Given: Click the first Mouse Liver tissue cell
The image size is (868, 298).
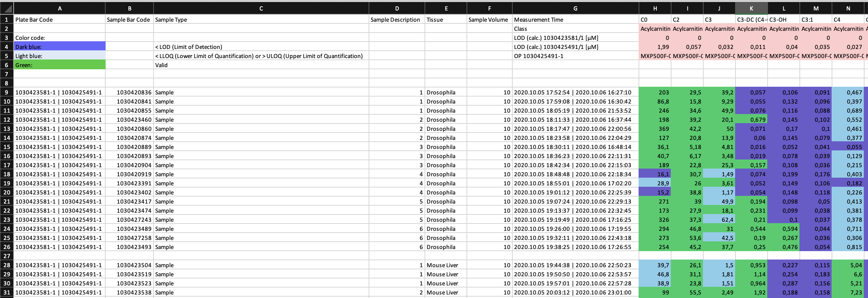Looking at the screenshot, I should tap(446, 265).
